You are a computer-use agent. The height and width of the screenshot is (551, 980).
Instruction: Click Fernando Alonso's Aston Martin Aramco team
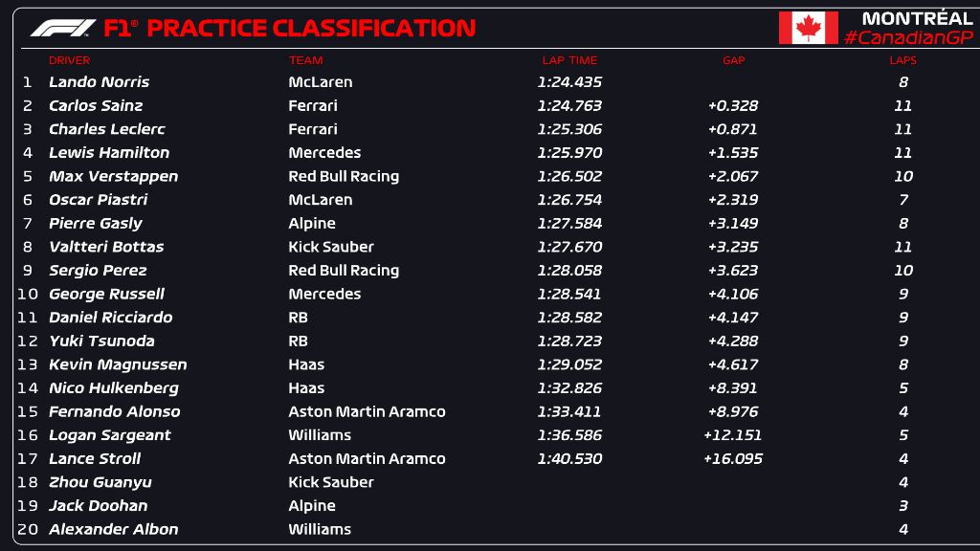[367, 411]
